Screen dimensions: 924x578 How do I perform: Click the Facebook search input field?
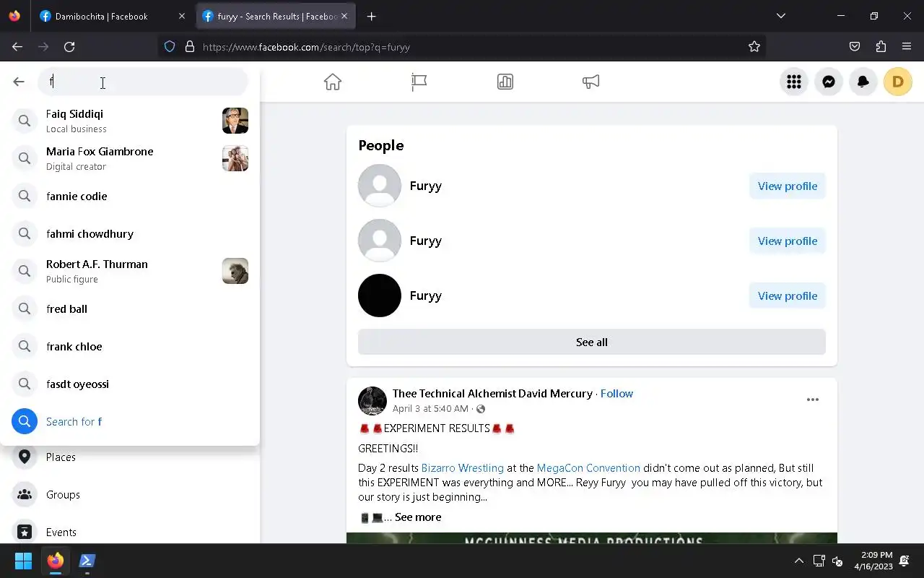coord(142,82)
